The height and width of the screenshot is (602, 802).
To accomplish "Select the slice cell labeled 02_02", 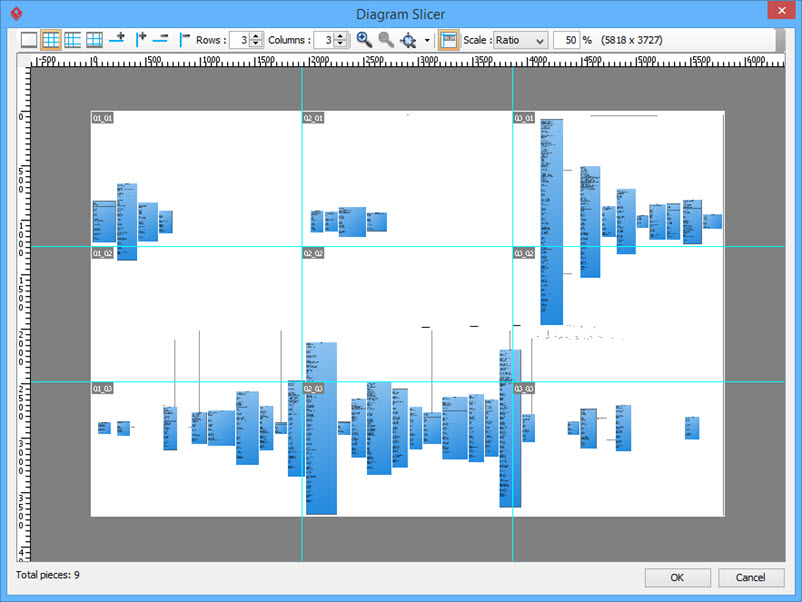I will (314, 254).
